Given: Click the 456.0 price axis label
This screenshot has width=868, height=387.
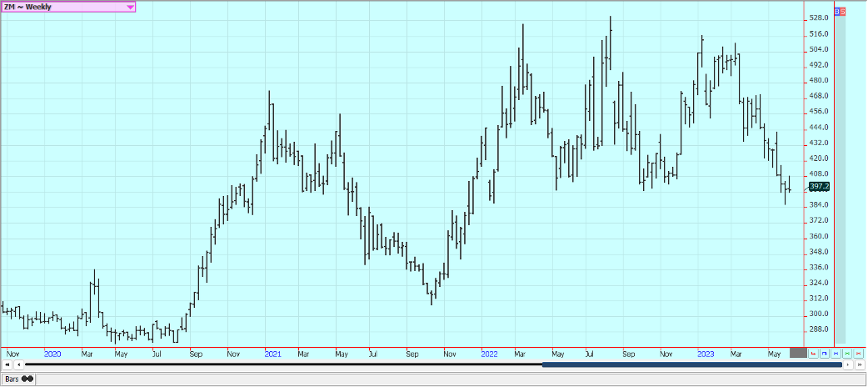Looking at the screenshot, I should pyautogui.click(x=820, y=112).
